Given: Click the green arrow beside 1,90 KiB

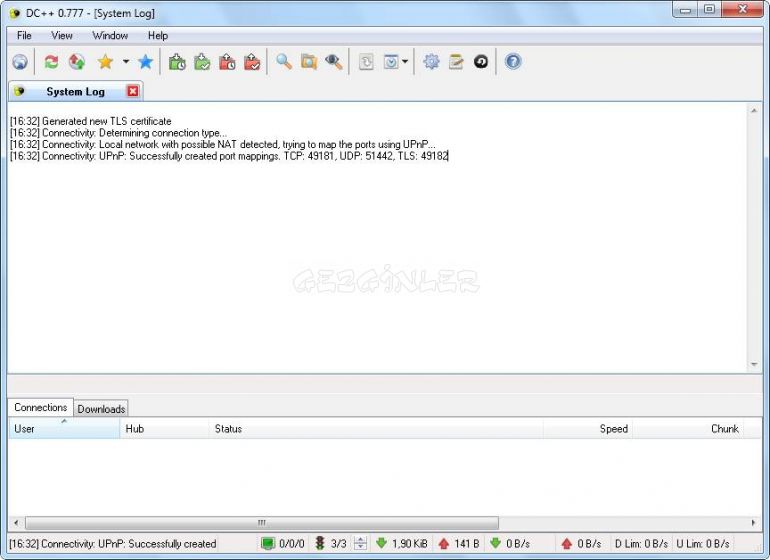Looking at the screenshot, I should [382, 543].
